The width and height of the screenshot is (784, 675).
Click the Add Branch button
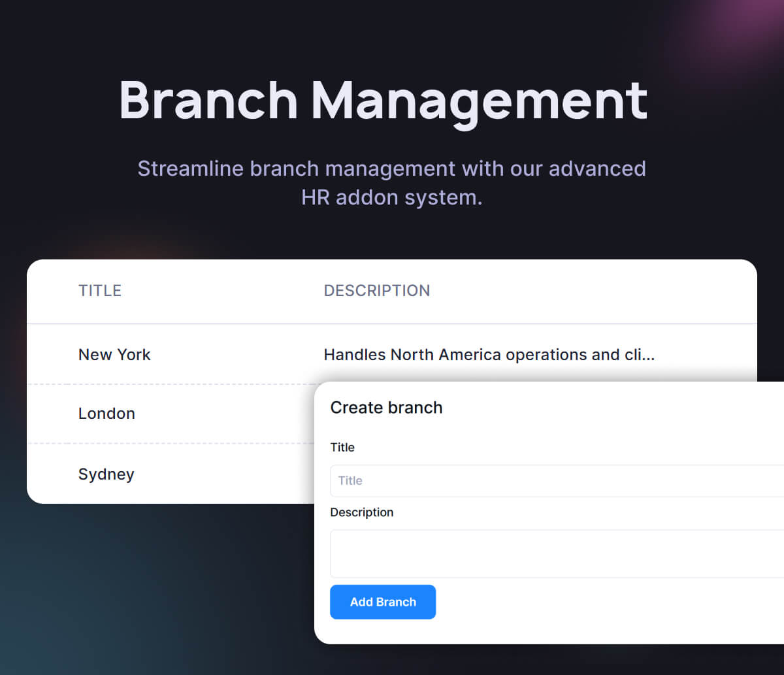[x=383, y=602]
